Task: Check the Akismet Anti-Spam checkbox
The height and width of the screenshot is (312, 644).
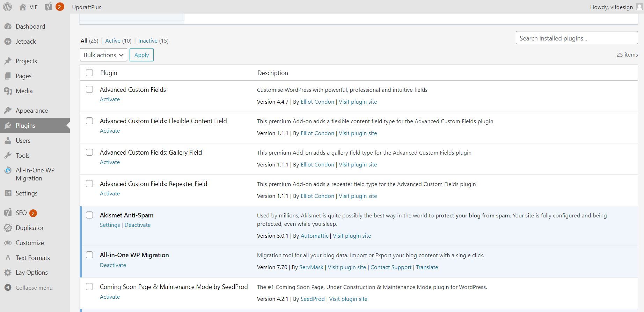Action: 89,215
